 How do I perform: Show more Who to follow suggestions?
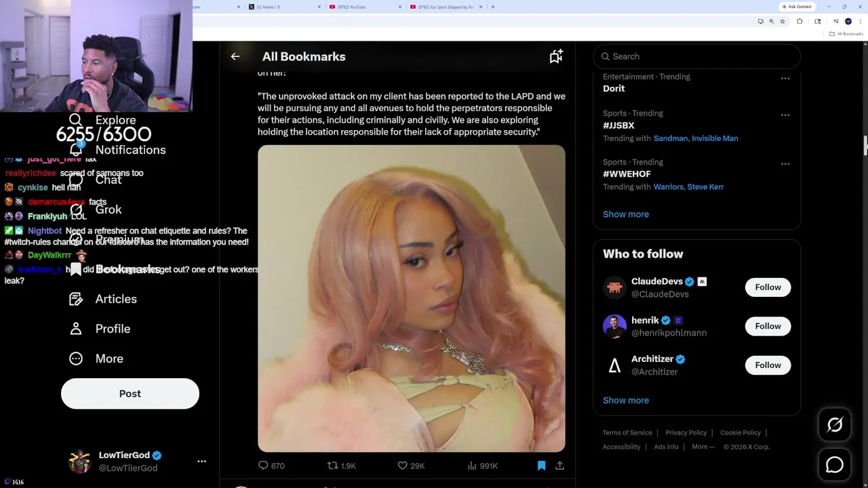pos(626,401)
